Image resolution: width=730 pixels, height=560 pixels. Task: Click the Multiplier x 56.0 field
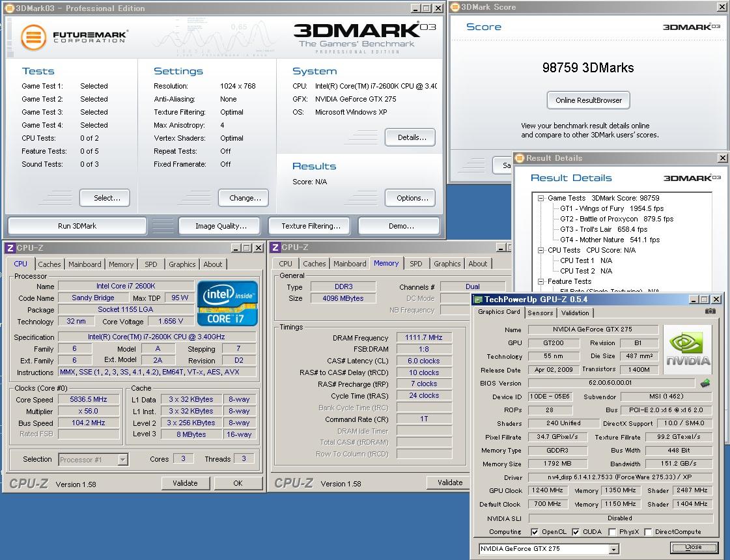[x=89, y=411]
